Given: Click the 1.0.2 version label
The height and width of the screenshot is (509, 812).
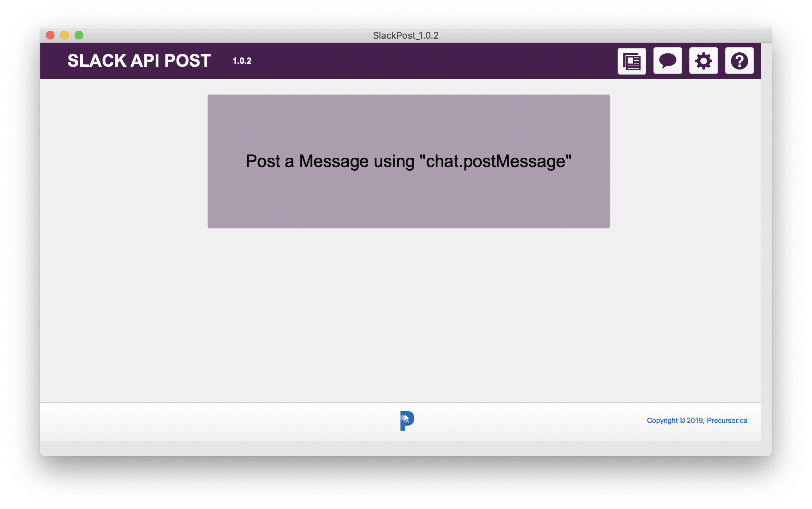Looking at the screenshot, I should coord(242,61).
